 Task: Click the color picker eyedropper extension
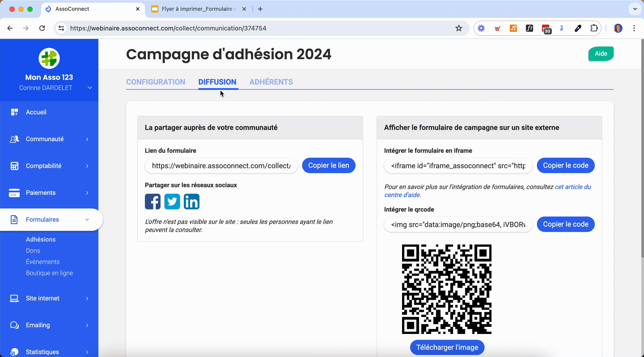click(x=578, y=28)
